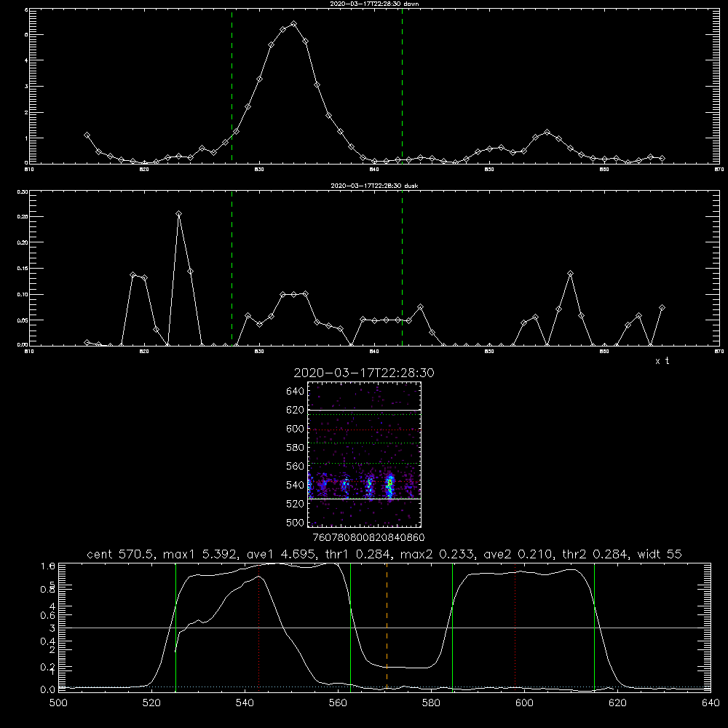Click the 580 y-axis label of the spectral image

tap(295, 448)
